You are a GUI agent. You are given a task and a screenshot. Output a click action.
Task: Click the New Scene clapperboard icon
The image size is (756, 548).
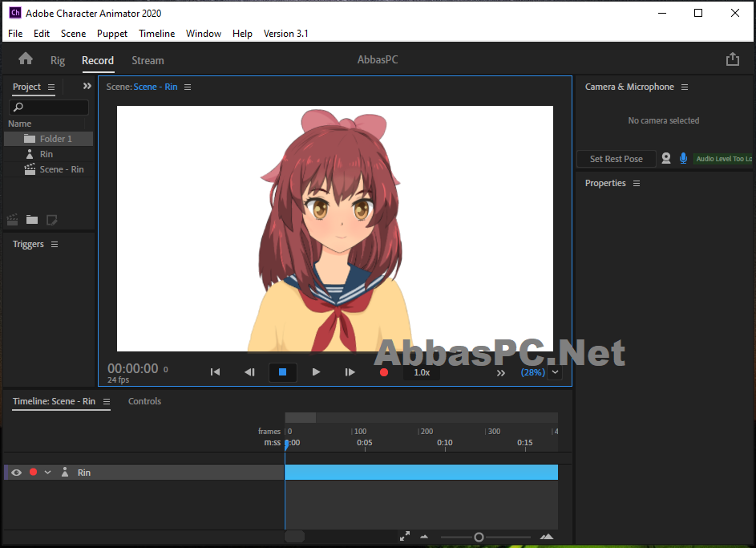coord(13,220)
